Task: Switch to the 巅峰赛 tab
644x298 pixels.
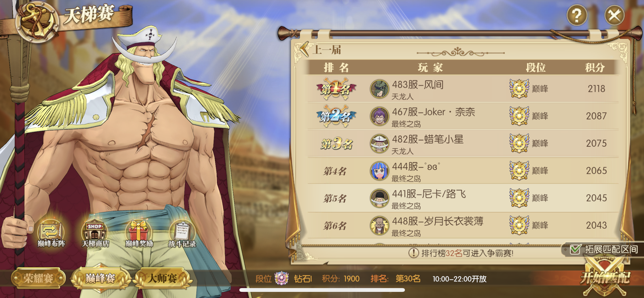Action: pyautogui.click(x=100, y=278)
